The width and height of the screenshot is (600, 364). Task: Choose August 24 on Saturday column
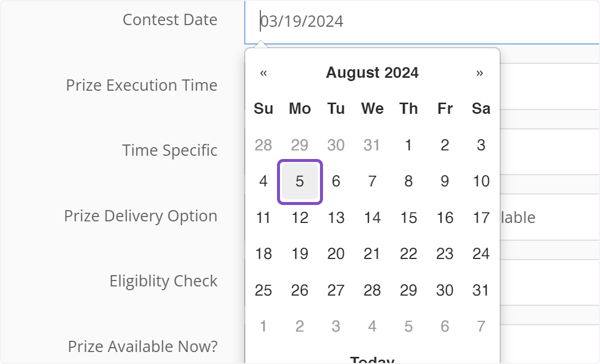(480, 253)
